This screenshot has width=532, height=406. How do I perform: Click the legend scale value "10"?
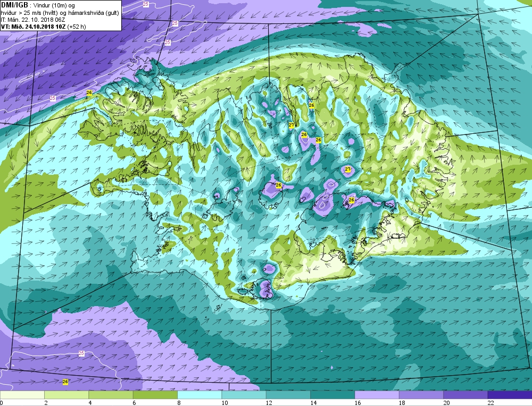pyautogui.click(x=225, y=403)
